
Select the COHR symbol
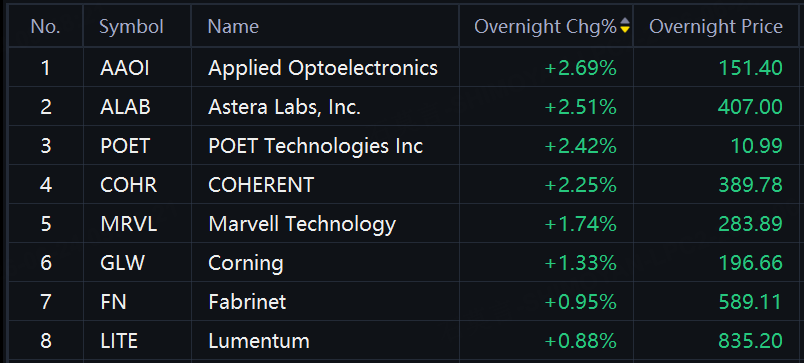[x=128, y=185]
